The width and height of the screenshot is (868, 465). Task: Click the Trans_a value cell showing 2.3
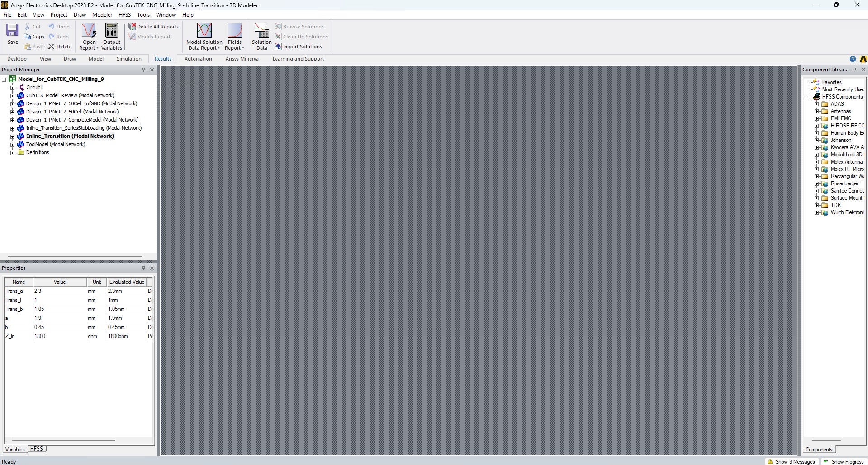coord(60,291)
